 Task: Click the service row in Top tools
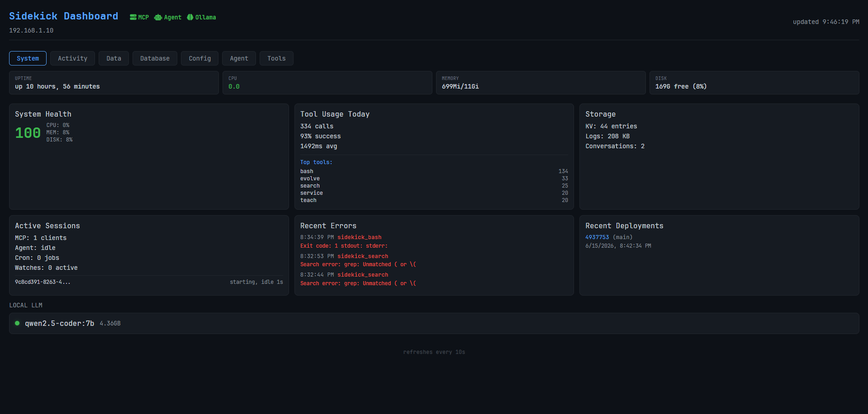tap(434, 193)
